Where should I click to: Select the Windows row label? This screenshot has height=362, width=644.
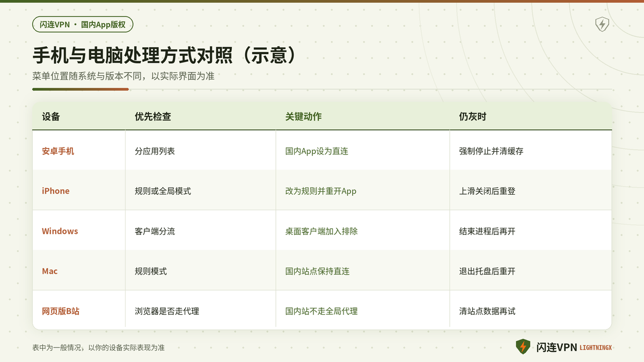(x=60, y=231)
